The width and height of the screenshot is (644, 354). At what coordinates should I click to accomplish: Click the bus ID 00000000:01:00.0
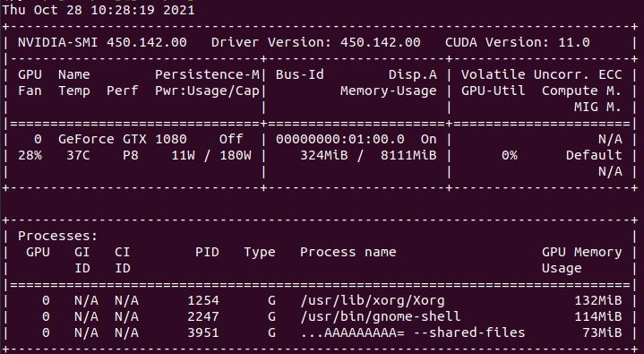tap(340, 139)
